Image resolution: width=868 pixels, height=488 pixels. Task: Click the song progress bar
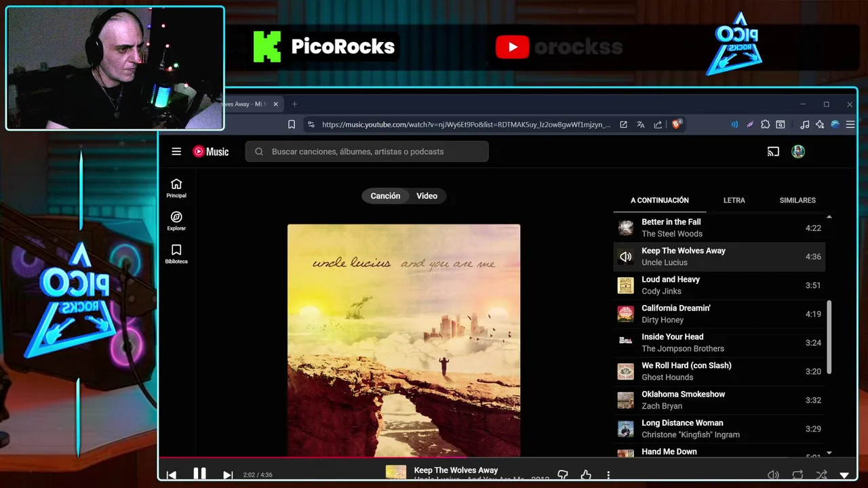(508, 457)
